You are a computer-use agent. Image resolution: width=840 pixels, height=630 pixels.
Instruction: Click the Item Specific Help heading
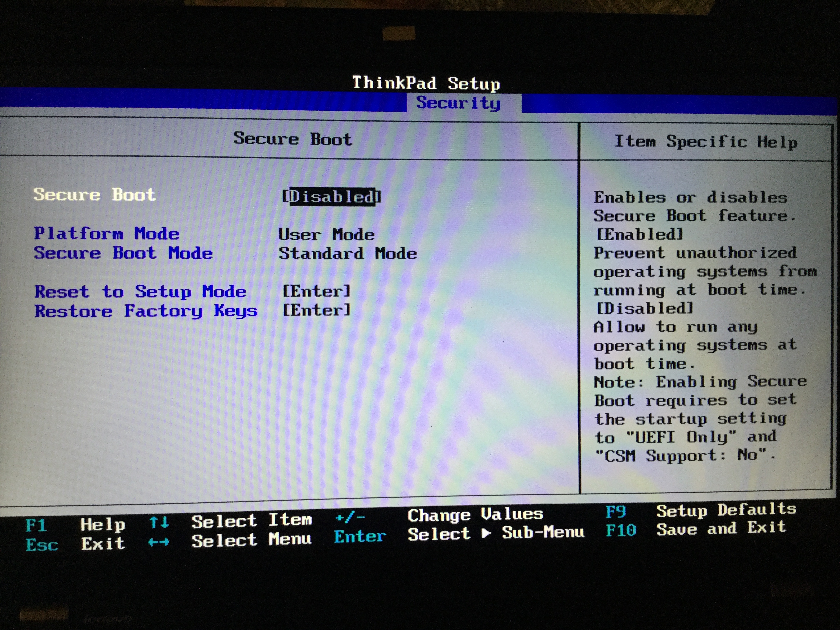[706, 142]
